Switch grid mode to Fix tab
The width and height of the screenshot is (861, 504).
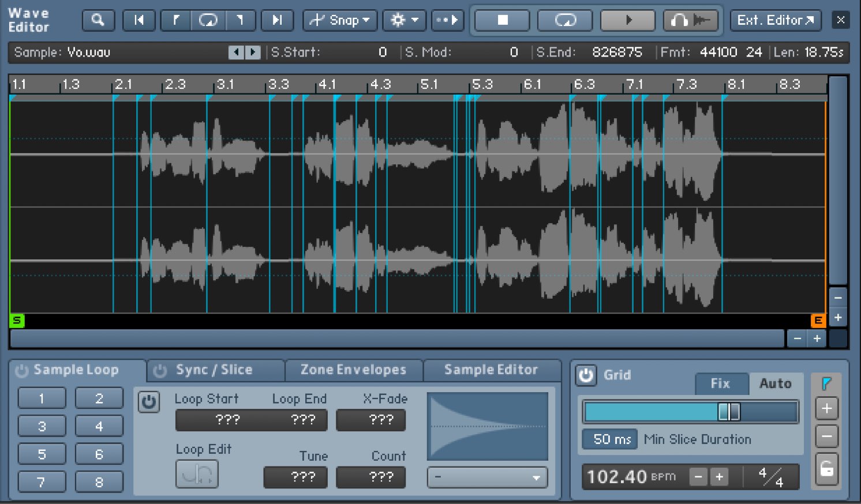click(721, 383)
